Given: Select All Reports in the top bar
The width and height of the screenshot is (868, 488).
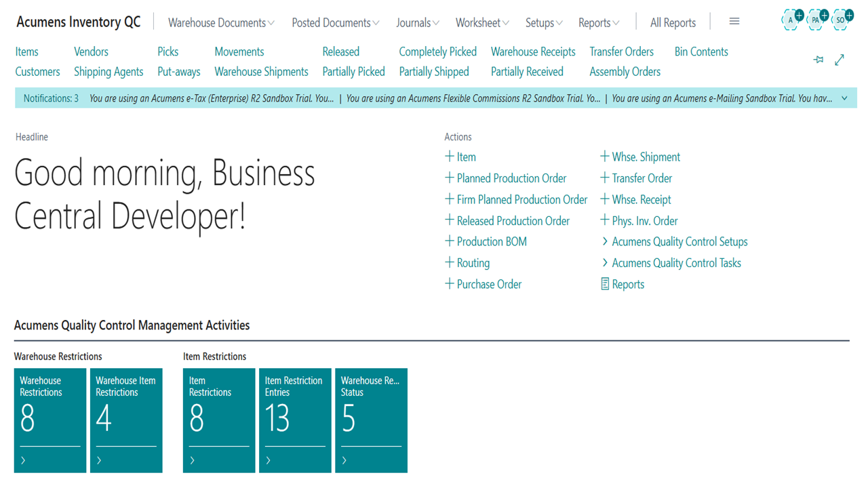Looking at the screenshot, I should [x=673, y=23].
